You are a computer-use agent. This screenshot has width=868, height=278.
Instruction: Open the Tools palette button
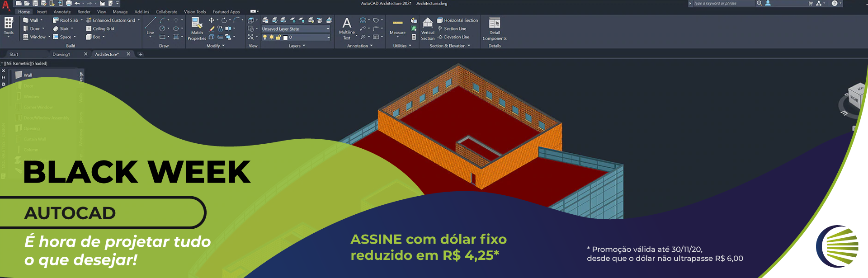click(x=9, y=27)
